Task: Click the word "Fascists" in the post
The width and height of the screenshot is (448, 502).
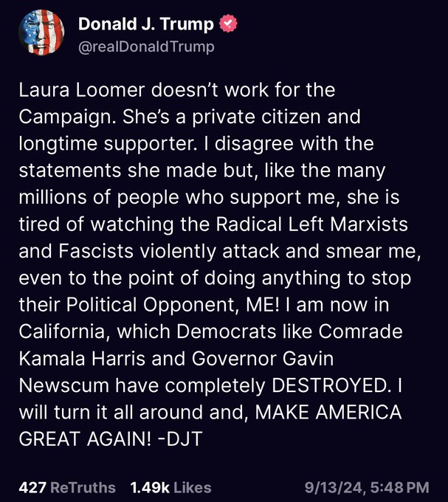Action: tap(96, 251)
